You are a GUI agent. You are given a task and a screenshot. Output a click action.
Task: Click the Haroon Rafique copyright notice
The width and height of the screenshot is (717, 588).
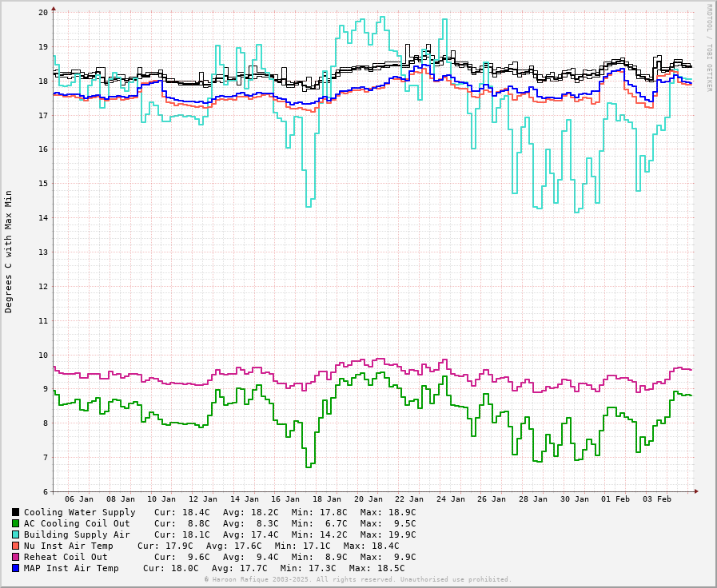(x=357, y=579)
